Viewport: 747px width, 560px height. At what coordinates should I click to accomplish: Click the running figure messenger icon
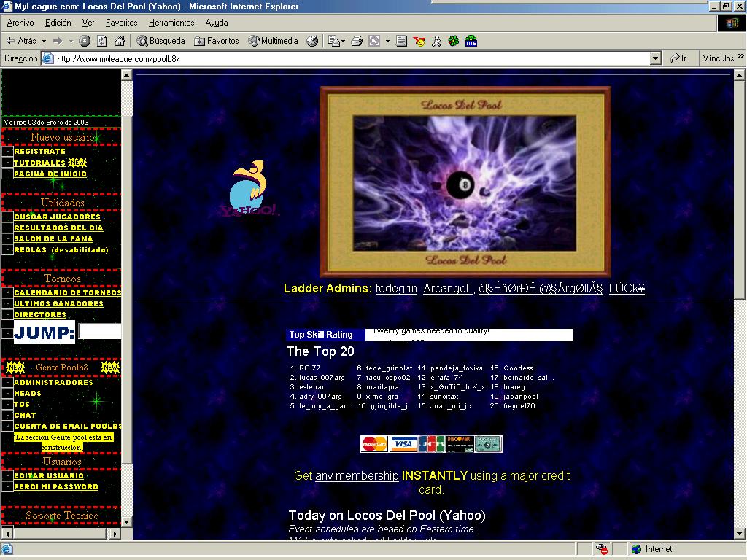pos(436,41)
